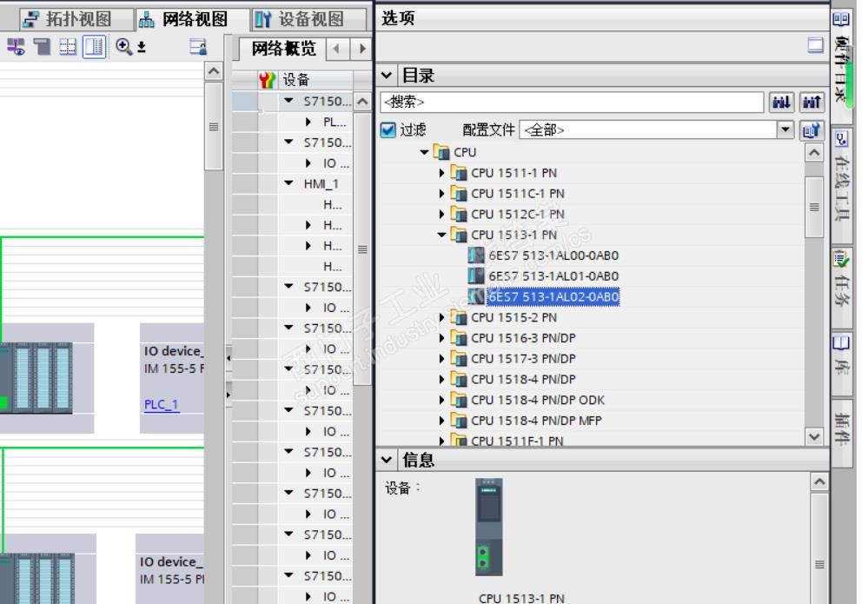
Task: Toggle the 过滤 checkbox
Action: point(388,130)
